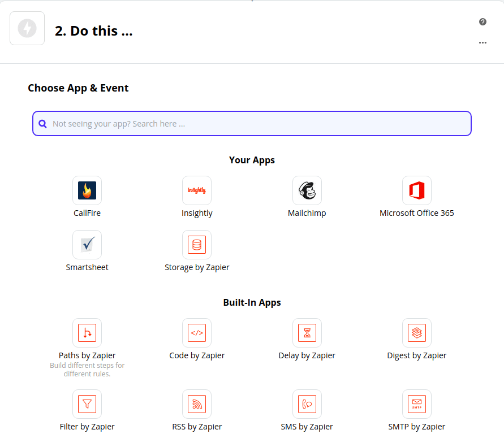Viewport: 504px width, 447px height.
Task: Focus the app search input field
Action: click(x=252, y=124)
